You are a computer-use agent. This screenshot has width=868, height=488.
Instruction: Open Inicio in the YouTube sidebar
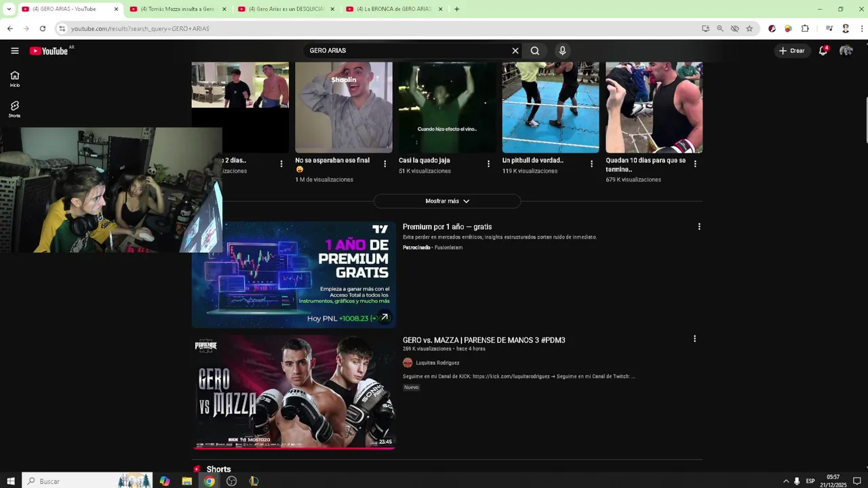14,79
